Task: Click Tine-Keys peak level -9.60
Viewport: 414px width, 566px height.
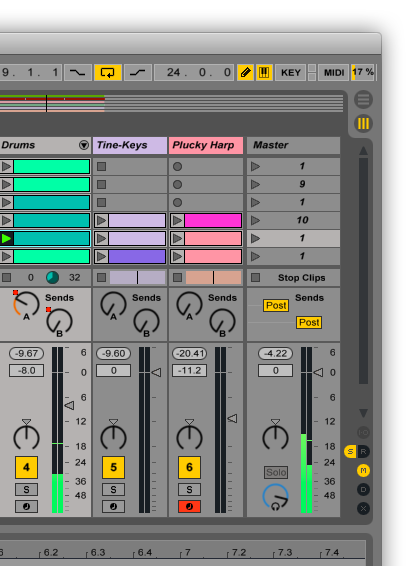Action: click(x=113, y=353)
